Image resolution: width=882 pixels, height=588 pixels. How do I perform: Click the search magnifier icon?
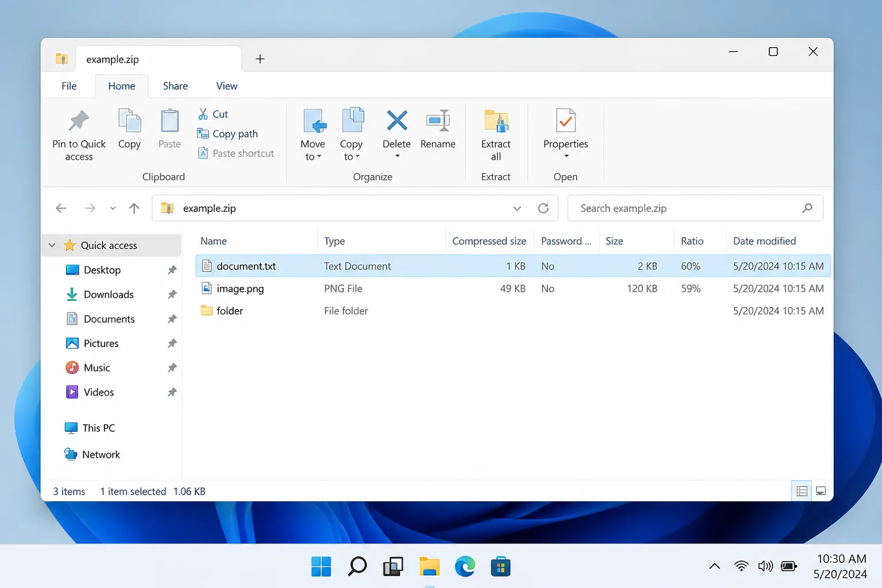807,208
